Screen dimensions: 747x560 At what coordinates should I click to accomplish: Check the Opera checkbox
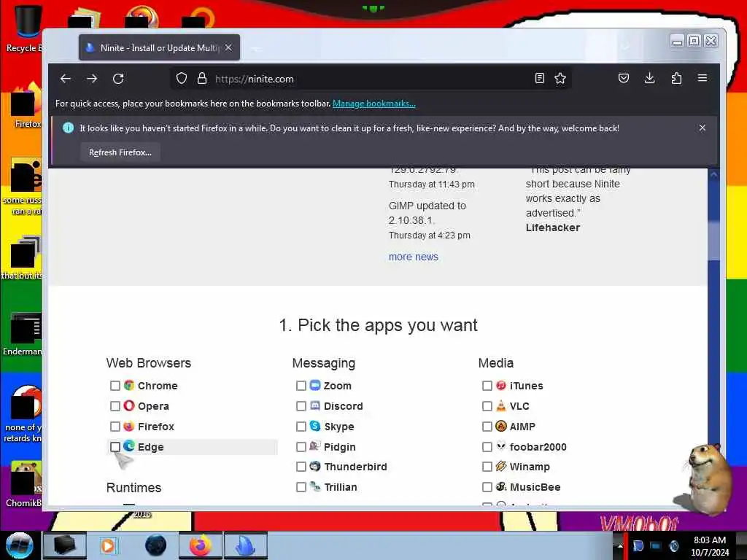tap(115, 406)
